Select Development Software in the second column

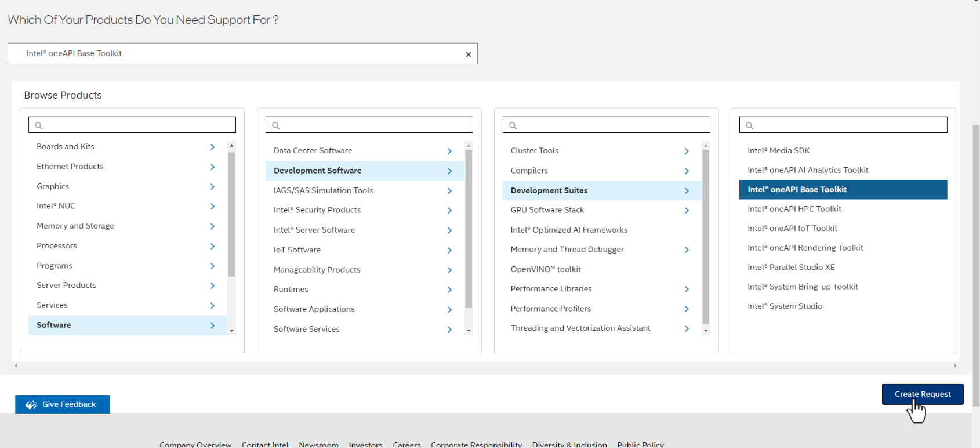point(365,171)
